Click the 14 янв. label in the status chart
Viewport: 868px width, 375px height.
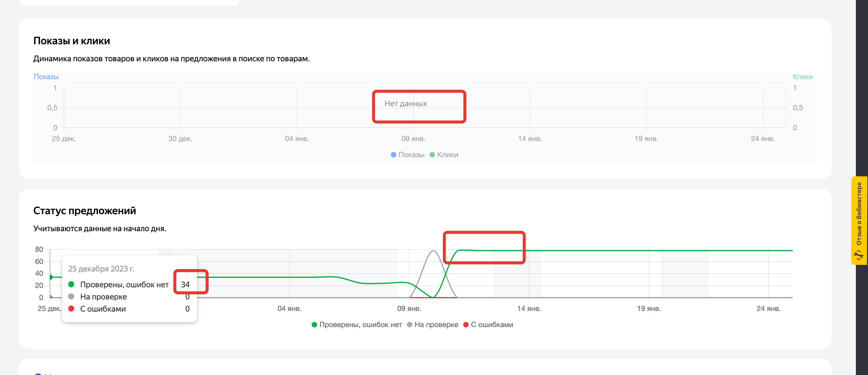pos(529,309)
